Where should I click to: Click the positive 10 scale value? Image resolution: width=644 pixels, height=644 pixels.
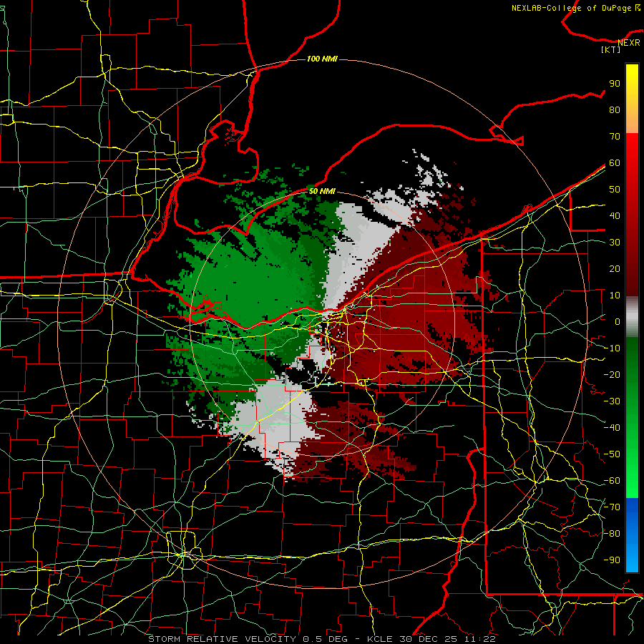click(615, 296)
